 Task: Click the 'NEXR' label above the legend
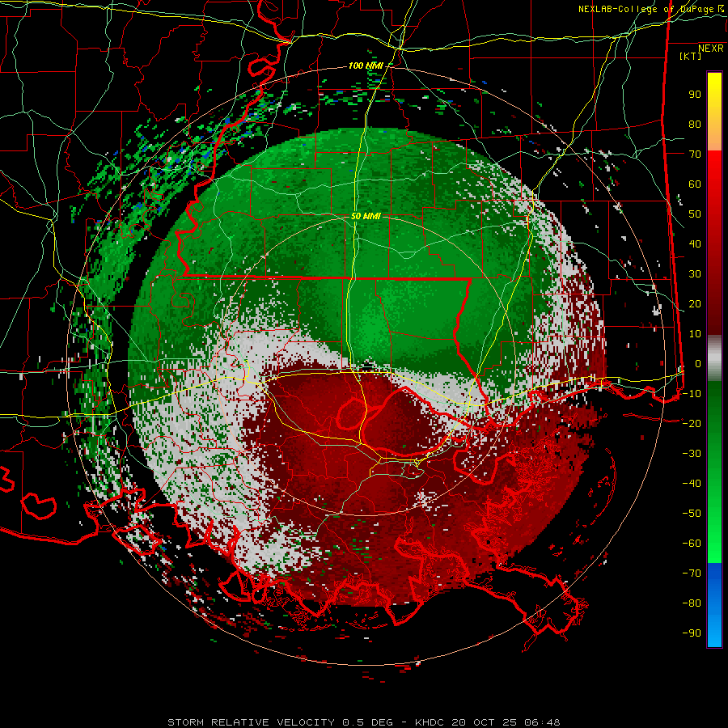pyautogui.click(x=710, y=49)
